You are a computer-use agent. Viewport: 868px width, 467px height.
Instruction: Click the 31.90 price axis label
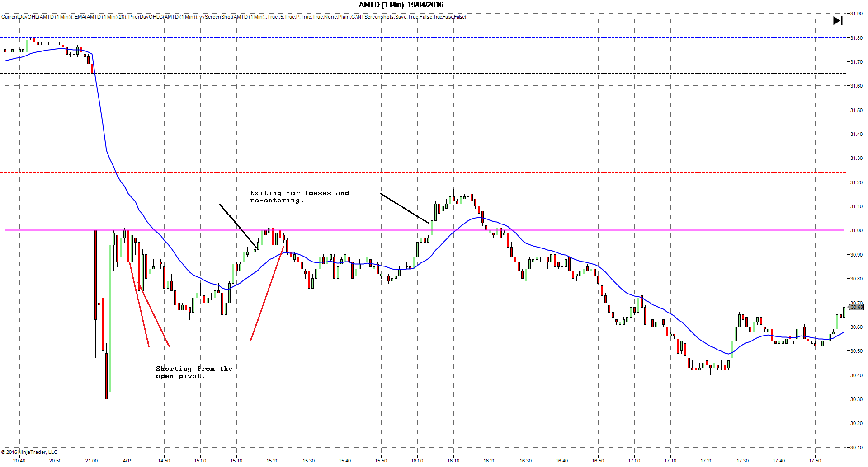(856, 14)
